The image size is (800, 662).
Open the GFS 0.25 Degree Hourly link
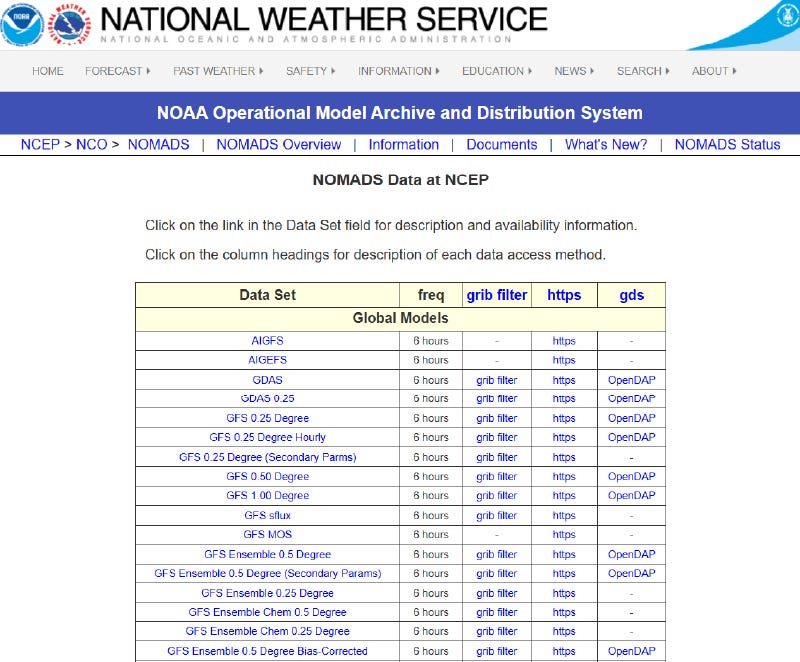(x=267, y=437)
